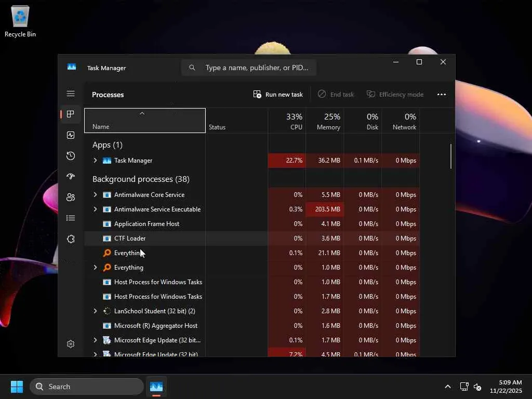Open the Services sidebar icon

(71, 239)
